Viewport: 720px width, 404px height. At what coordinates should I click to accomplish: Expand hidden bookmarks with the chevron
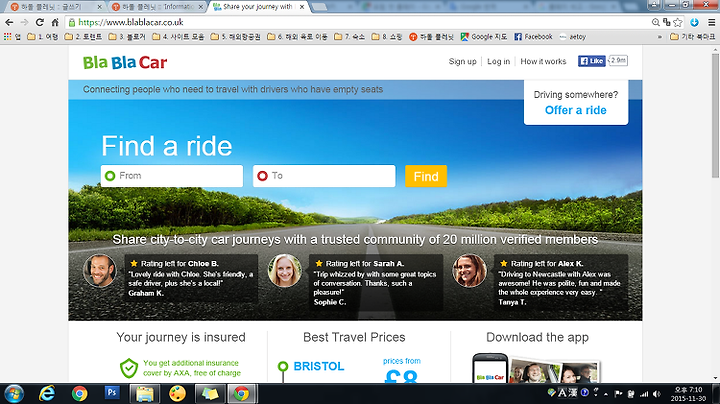click(x=660, y=37)
